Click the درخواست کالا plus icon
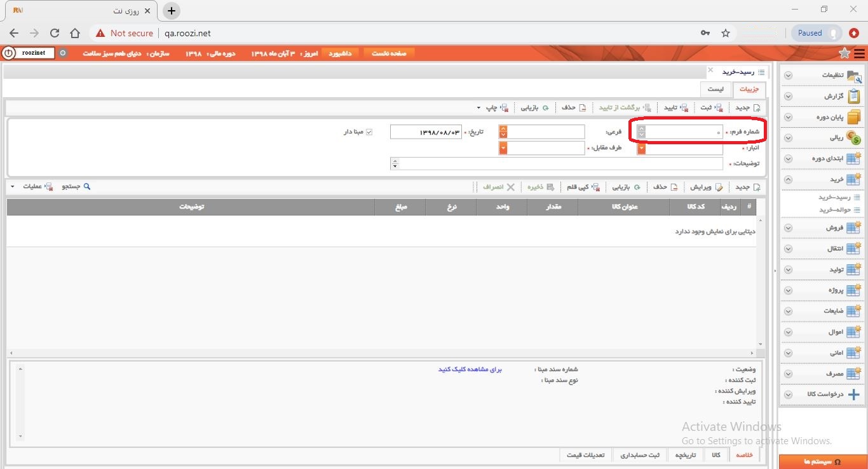Image resolution: width=868 pixels, height=469 pixels. 854,394
